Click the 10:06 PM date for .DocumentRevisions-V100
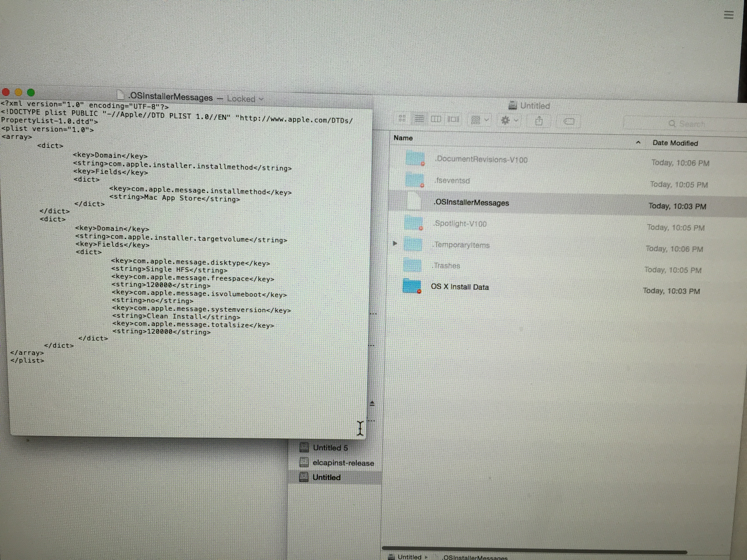 680,163
